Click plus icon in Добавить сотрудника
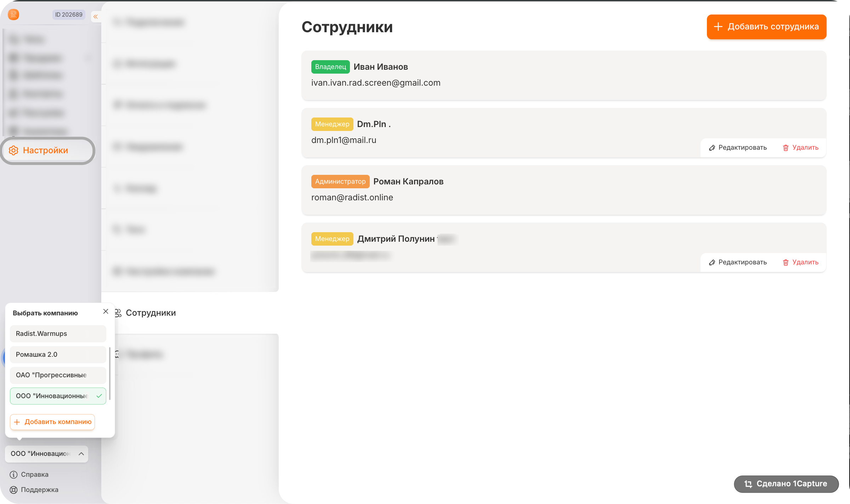 (718, 27)
